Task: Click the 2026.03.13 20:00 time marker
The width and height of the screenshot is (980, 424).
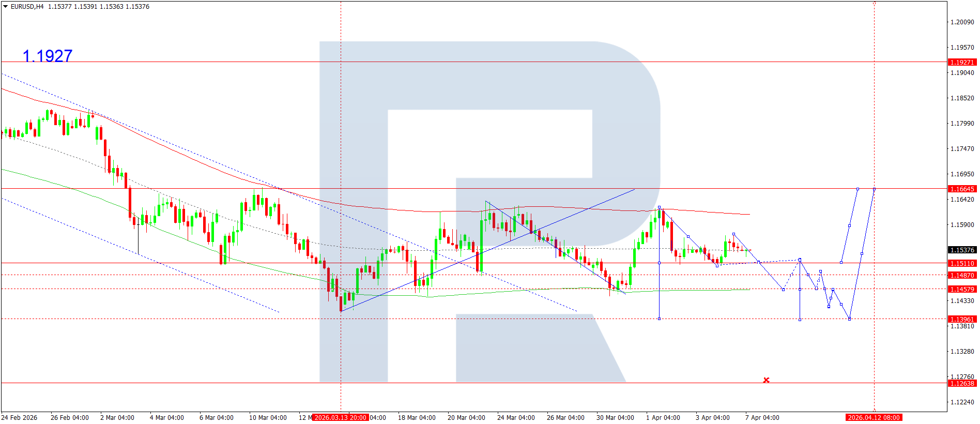Action: 341,417
